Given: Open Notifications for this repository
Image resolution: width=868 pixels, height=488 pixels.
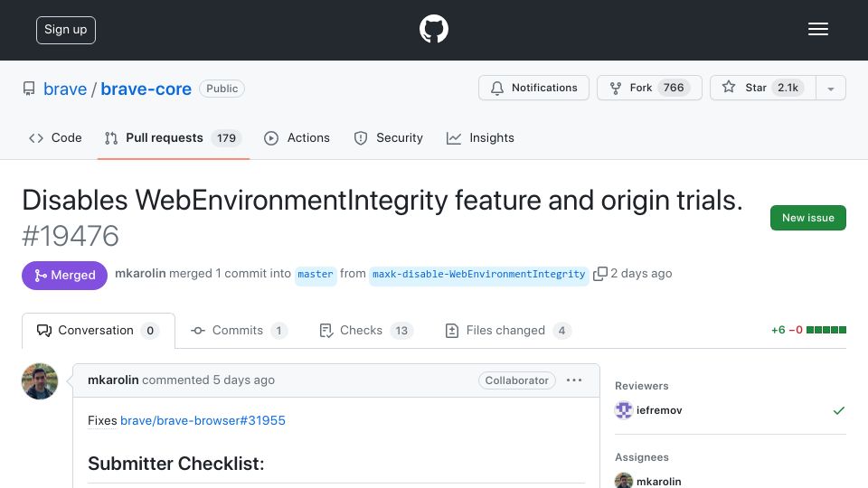Looking at the screenshot, I should point(533,88).
